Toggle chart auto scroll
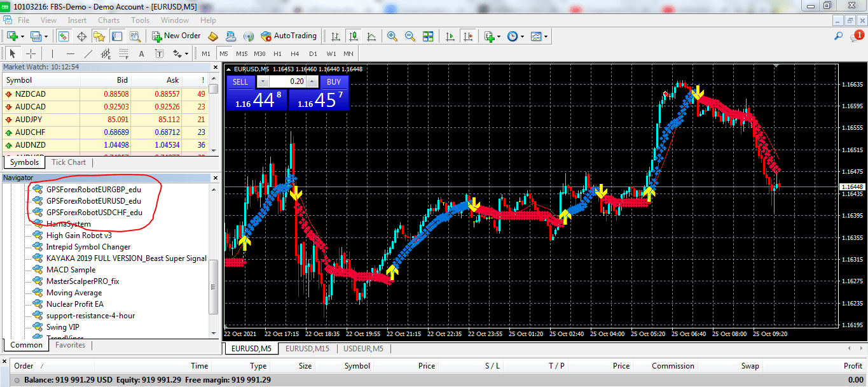Image resolution: width=868 pixels, height=387 pixels. pyautogui.click(x=450, y=36)
